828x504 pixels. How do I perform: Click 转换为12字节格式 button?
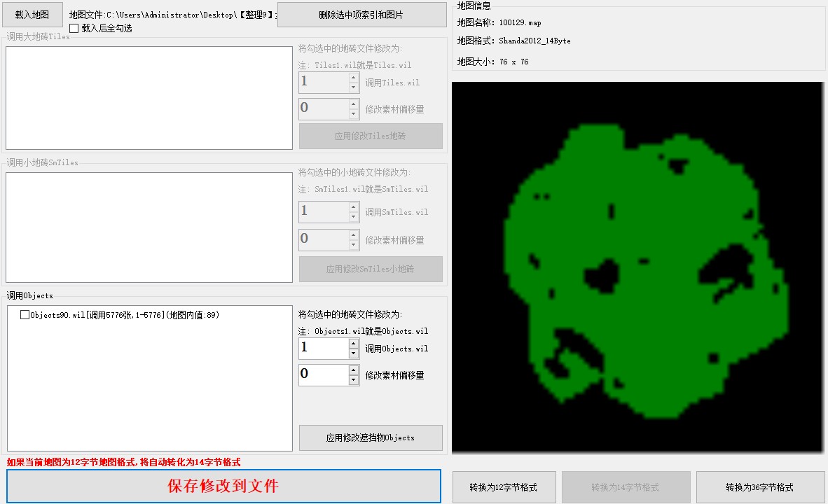504,487
